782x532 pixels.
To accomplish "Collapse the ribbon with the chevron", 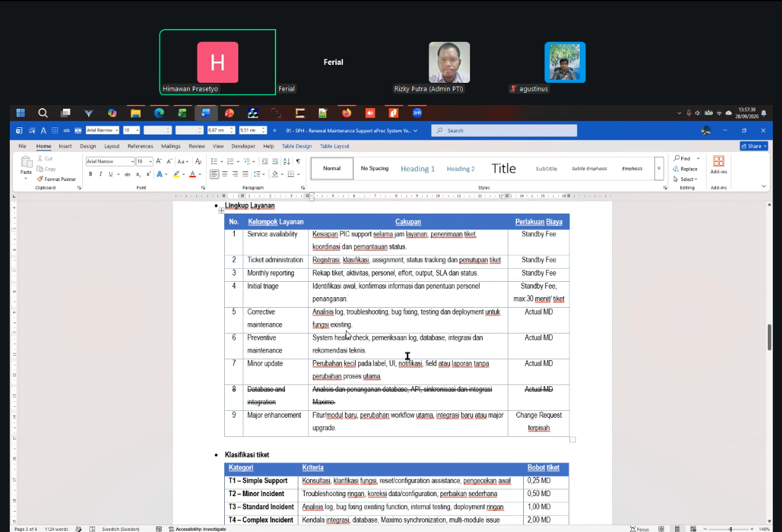I will 763,187.
